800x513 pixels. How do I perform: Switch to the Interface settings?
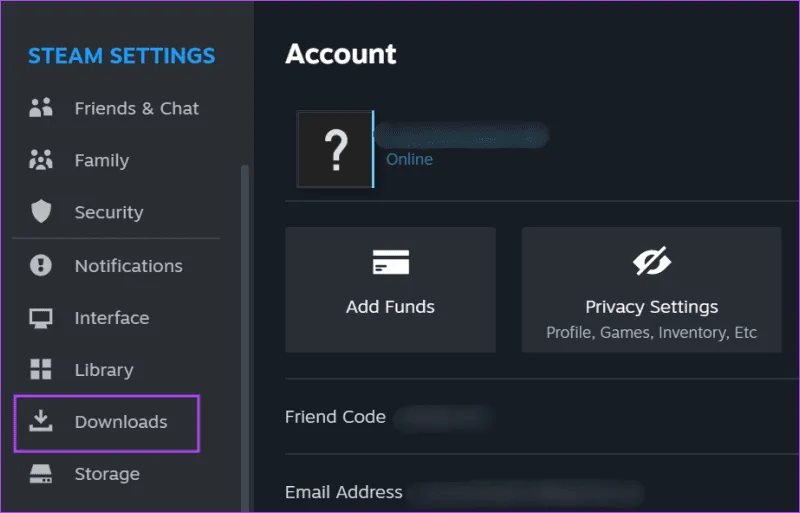[x=111, y=318]
